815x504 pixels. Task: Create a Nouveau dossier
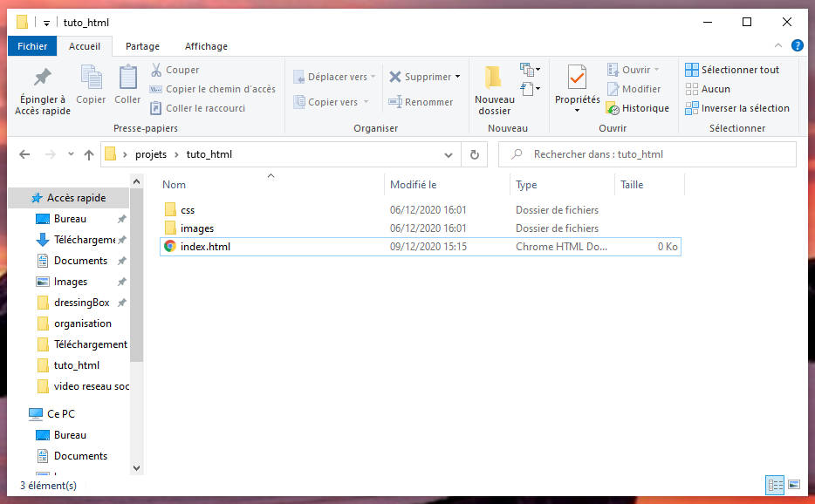click(x=494, y=91)
